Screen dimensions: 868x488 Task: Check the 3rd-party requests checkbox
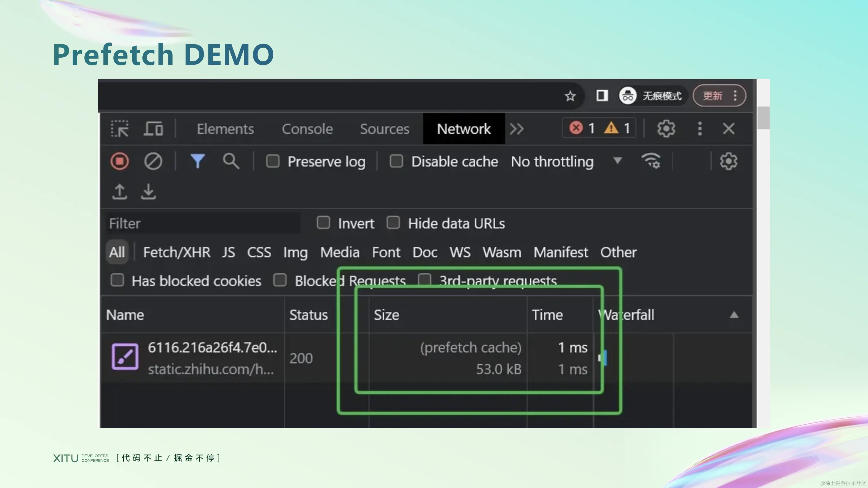(425, 280)
